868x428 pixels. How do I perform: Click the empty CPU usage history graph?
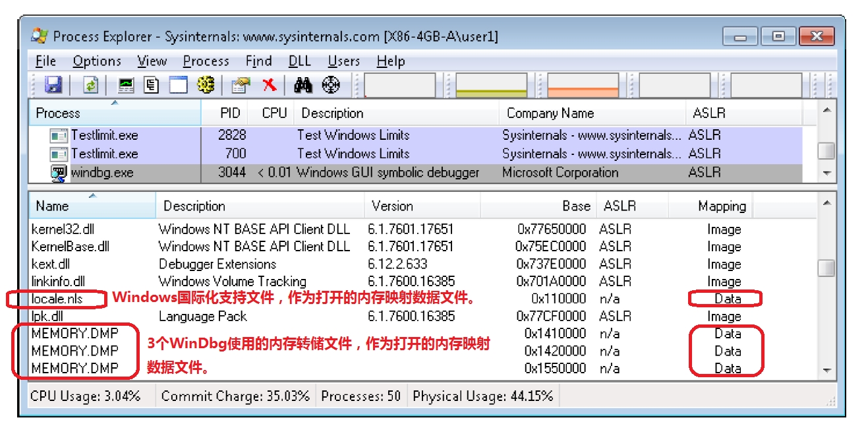click(400, 85)
